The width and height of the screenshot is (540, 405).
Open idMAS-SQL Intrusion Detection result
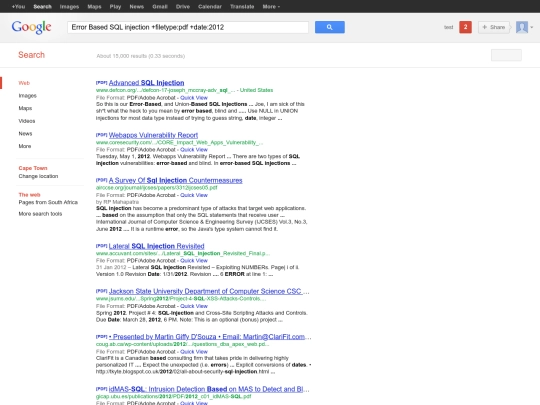coord(209,389)
